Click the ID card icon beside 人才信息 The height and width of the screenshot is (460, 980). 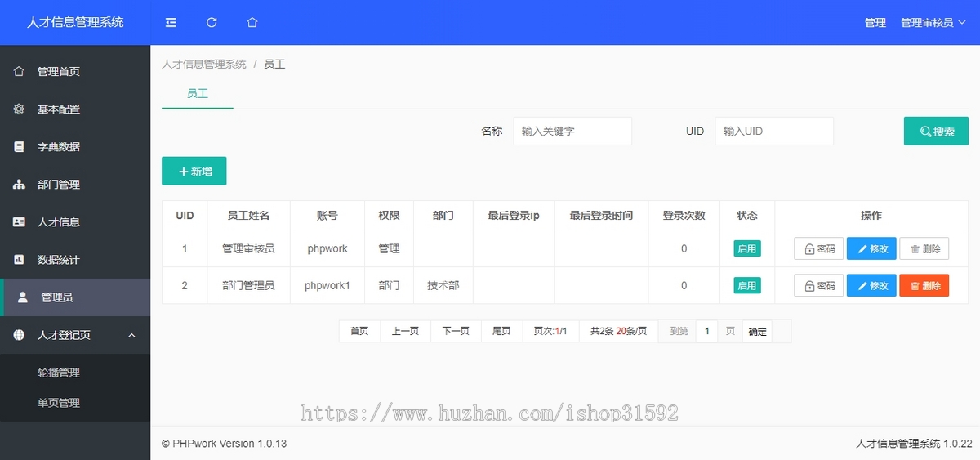19,222
